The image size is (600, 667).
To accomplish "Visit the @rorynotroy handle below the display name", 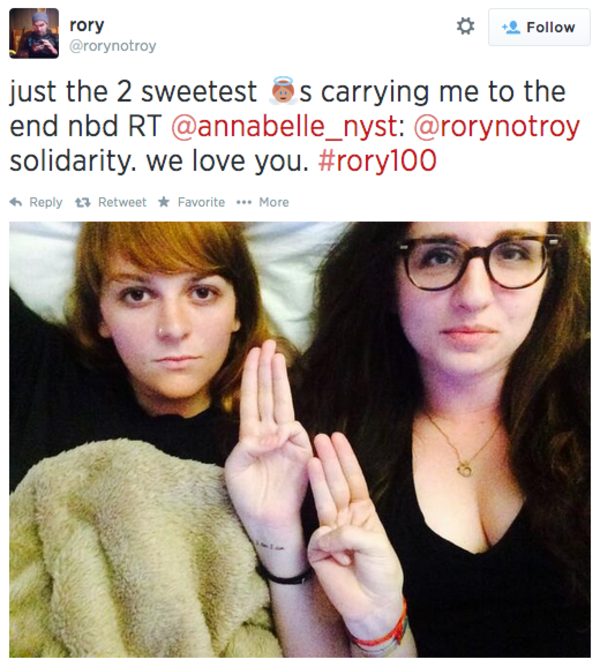I will pyautogui.click(x=113, y=46).
